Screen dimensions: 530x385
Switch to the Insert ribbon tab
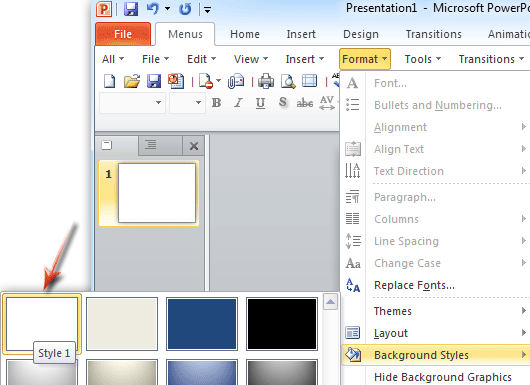coord(301,34)
